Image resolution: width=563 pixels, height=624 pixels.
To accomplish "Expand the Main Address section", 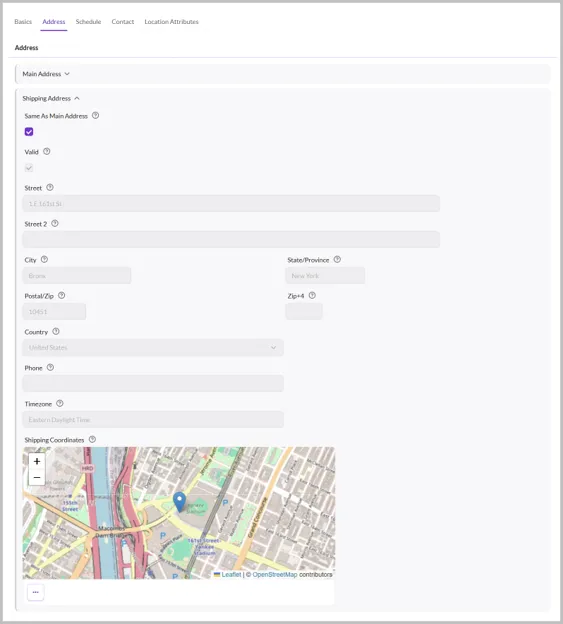I will click(x=46, y=74).
